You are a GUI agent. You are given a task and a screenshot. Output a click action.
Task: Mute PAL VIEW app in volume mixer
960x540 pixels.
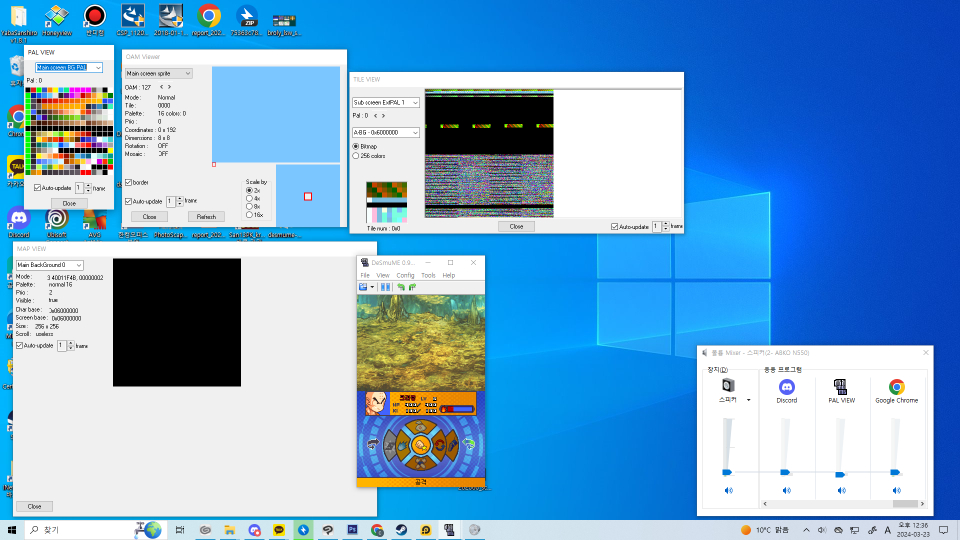tap(842, 490)
